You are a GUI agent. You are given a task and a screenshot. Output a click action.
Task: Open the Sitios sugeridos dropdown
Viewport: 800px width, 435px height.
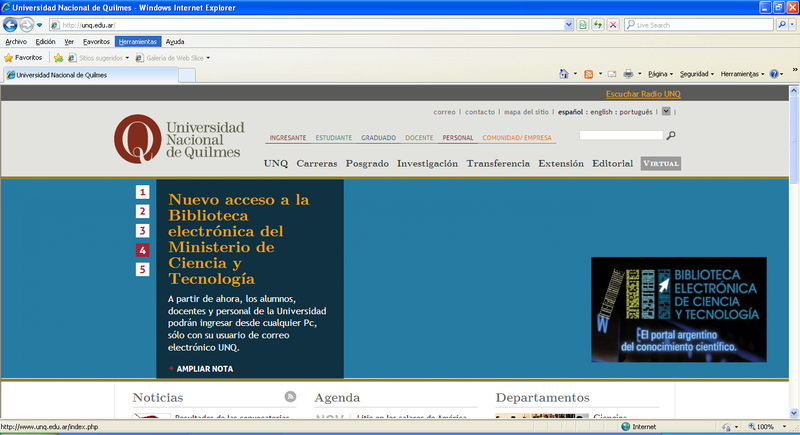(98, 58)
